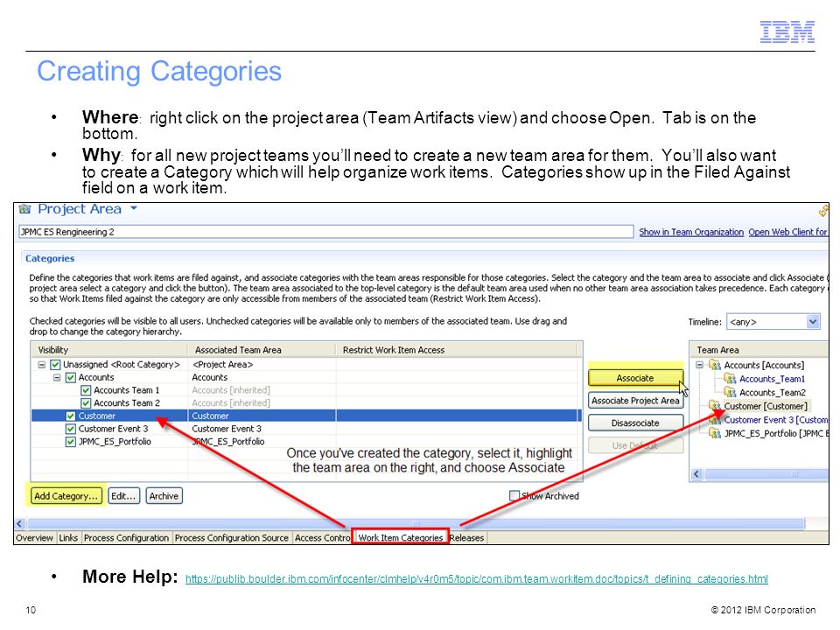Screen dimensions: 840x630
Task: Toggle the Customer category checkbox
Action: point(71,416)
